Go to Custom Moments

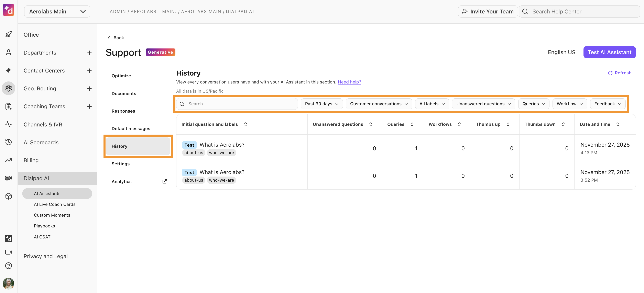coord(52,215)
